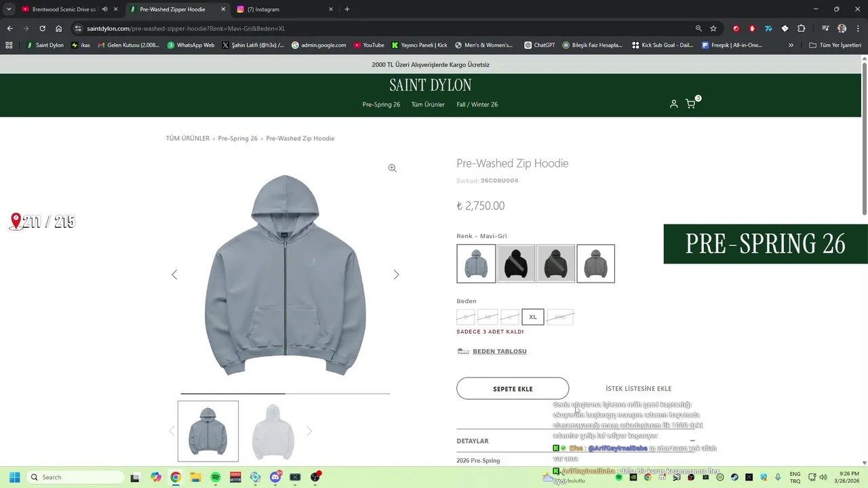The height and width of the screenshot is (488, 868).
Task: Zoom product image with magnifier icon
Action: 392,168
